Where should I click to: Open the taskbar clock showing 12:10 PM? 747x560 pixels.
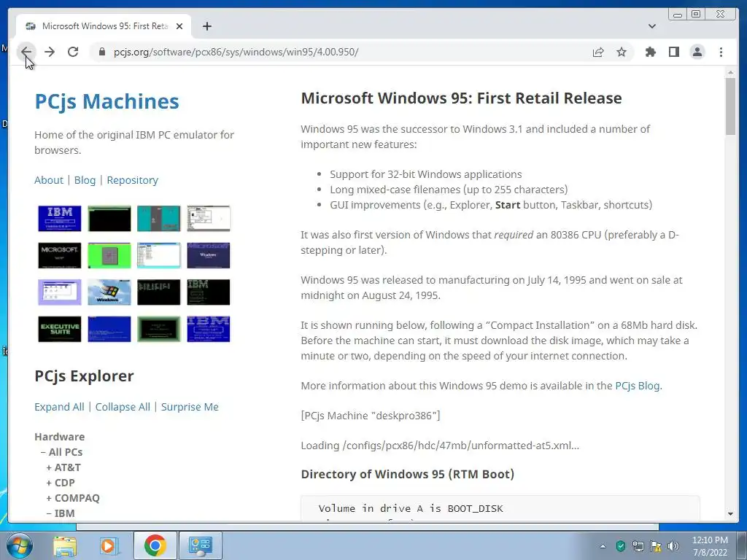click(710, 546)
